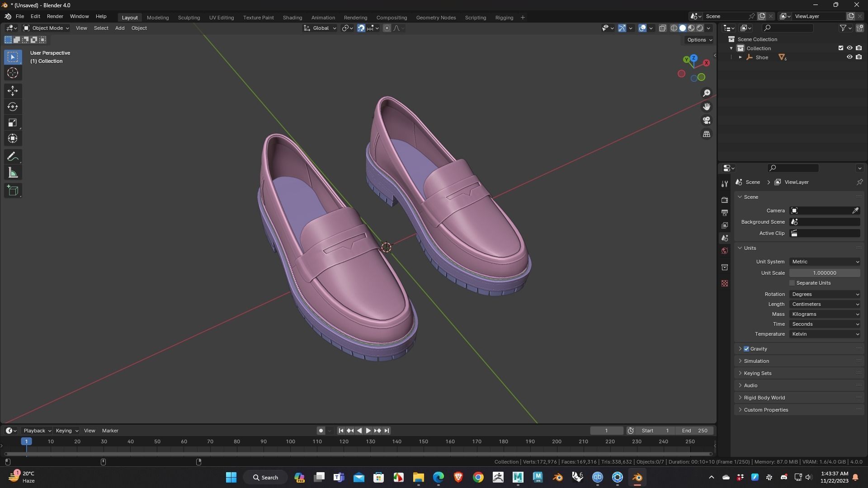Viewport: 868px width, 488px height.
Task: Switch to the Shading workspace tab
Action: [292, 18]
